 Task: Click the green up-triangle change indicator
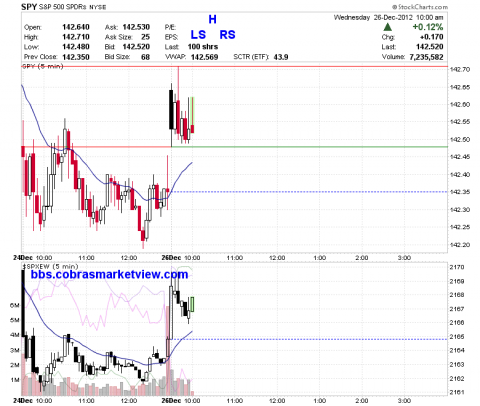388,27
